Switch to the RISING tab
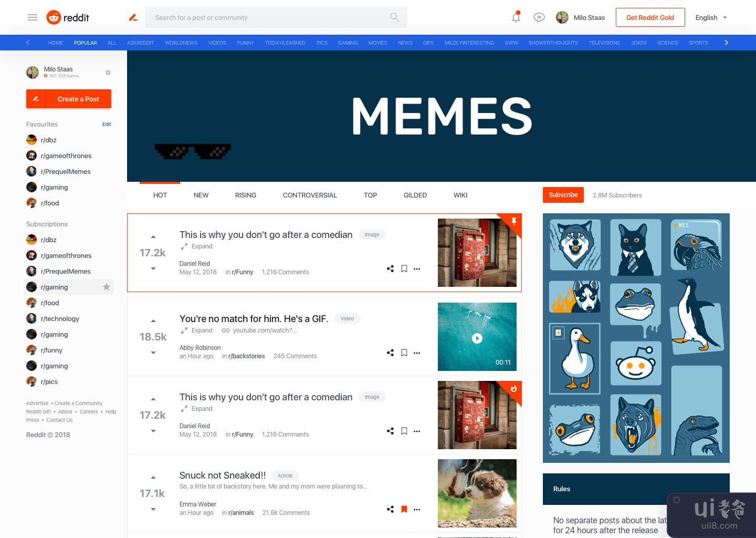The width and height of the screenshot is (756, 538). pos(246,195)
